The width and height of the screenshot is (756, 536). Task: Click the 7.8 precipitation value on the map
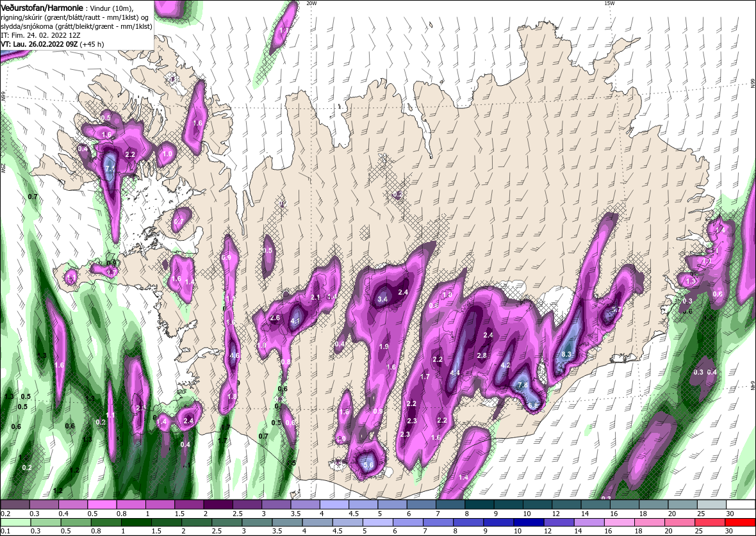[x=523, y=385]
